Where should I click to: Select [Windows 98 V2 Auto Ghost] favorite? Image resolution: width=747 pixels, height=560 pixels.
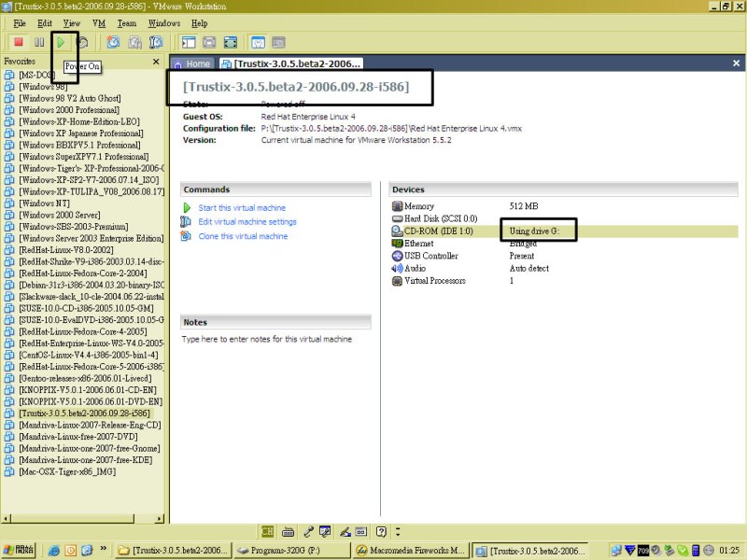click(69, 98)
